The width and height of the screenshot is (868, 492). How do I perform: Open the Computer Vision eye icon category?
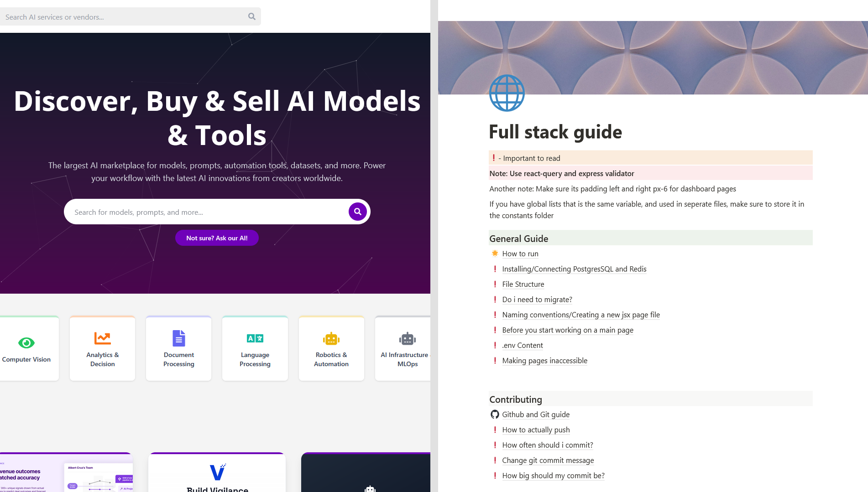26,342
